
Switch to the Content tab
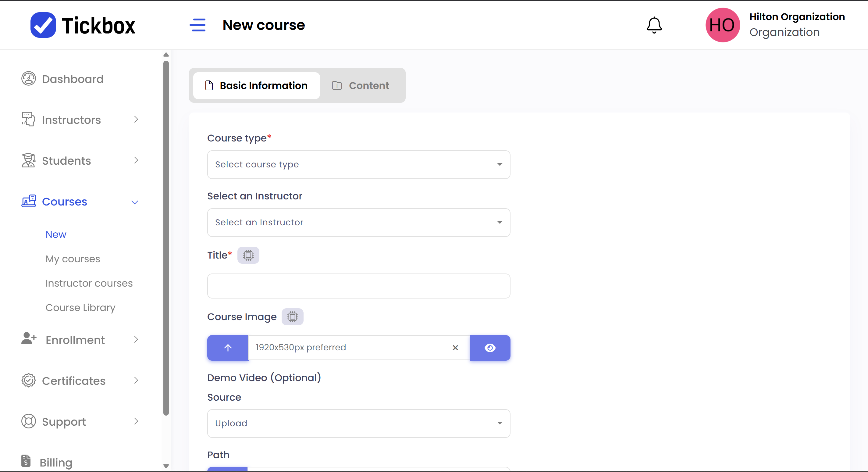(361, 86)
